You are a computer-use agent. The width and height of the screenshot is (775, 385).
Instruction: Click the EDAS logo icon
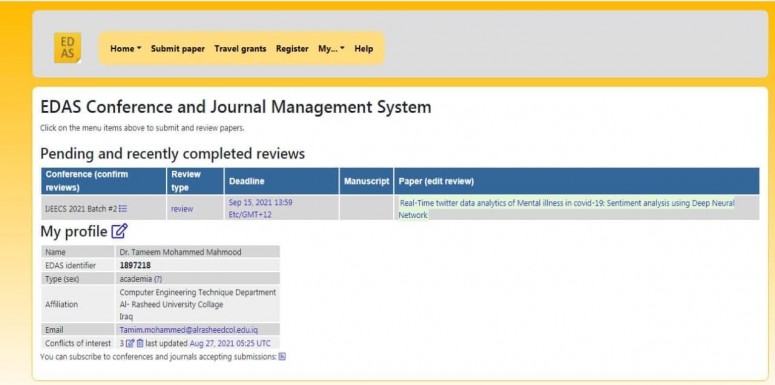pos(67,48)
